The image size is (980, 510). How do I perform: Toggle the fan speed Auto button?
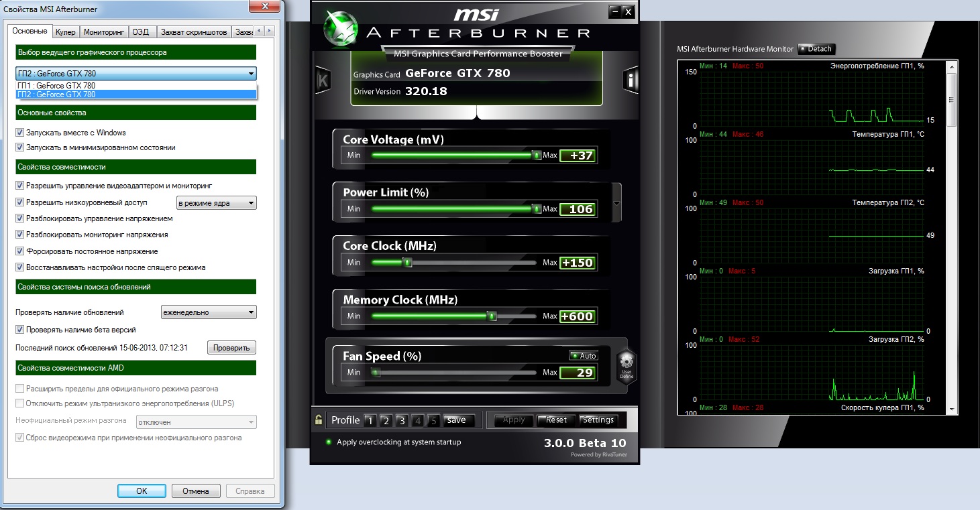583,356
